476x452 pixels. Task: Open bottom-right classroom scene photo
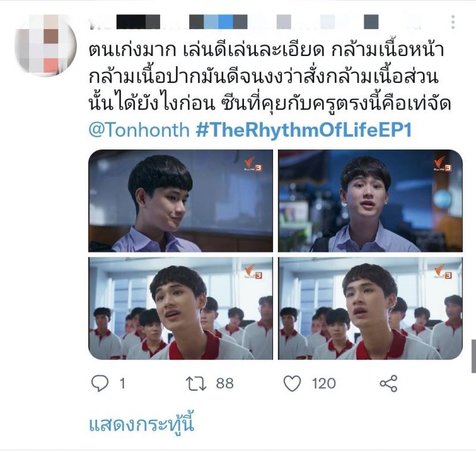tap(370, 308)
